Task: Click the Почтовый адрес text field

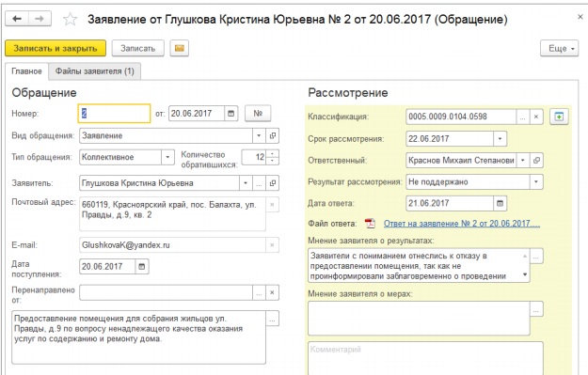Action: pos(172,214)
